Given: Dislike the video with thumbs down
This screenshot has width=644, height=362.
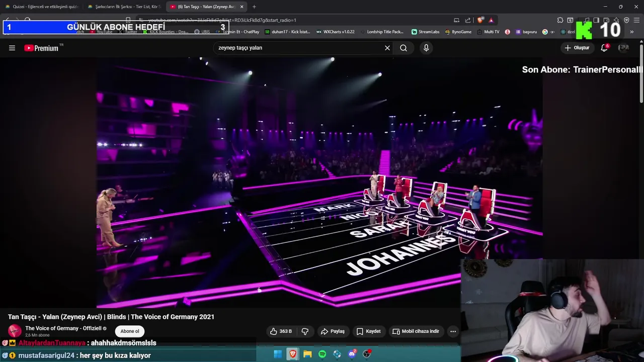Looking at the screenshot, I should pyautogui.click(x=305, y=331).
